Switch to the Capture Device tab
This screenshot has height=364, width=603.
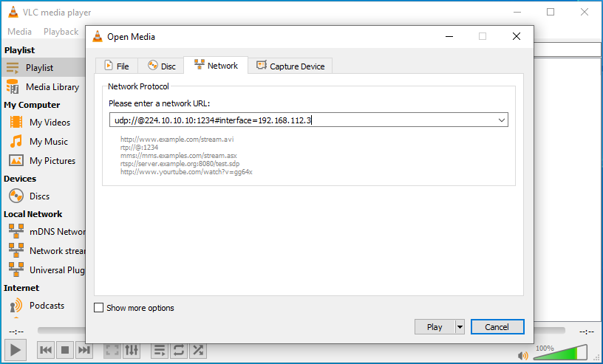290,66
